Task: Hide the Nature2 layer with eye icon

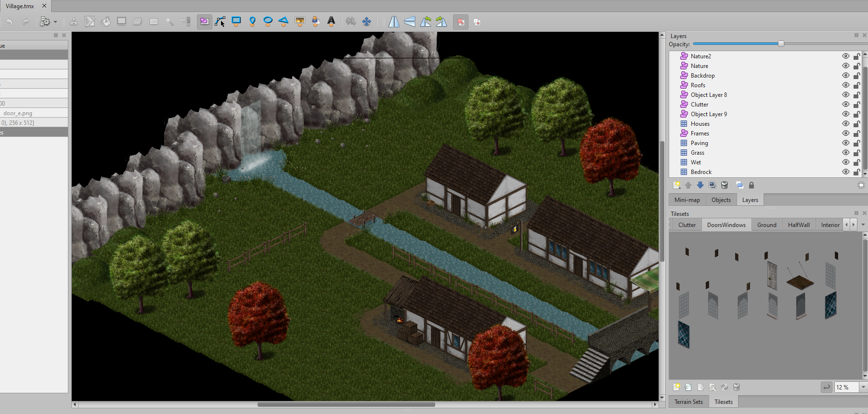Action: point(845,56)
